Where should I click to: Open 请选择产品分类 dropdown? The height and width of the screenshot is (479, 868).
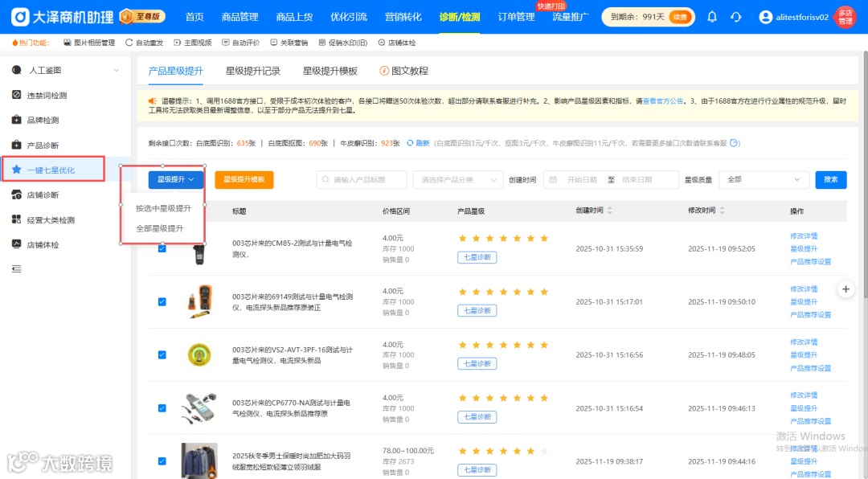click(458, 180)
